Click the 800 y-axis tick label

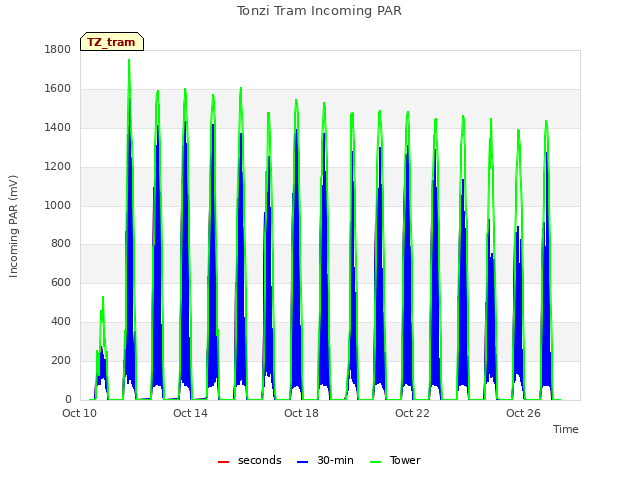tap(61, 244)
